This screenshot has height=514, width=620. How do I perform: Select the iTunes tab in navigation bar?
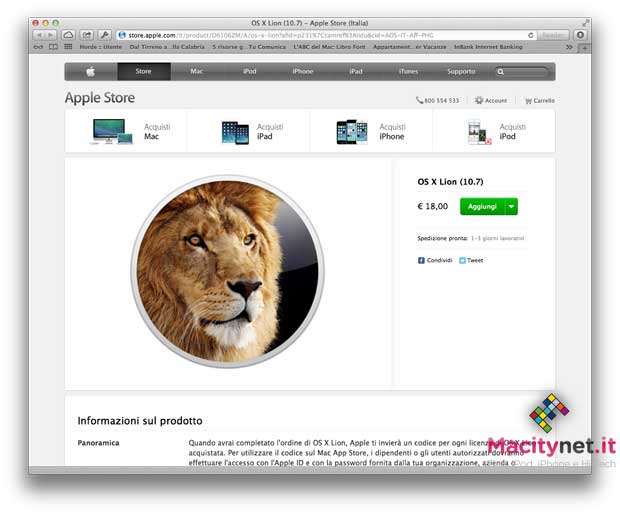pyautogui.click(x=408, y=72)
